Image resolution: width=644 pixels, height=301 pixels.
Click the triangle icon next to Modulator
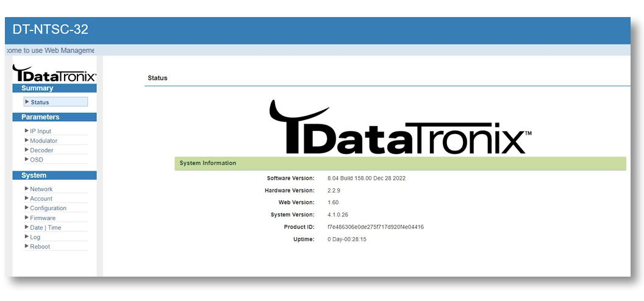[27, 140]
